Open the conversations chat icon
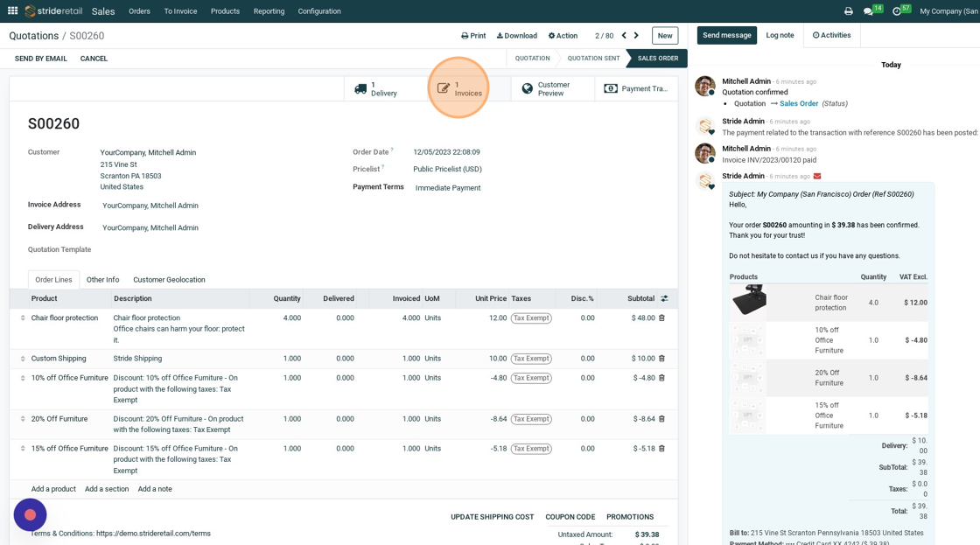 [868, 11]
